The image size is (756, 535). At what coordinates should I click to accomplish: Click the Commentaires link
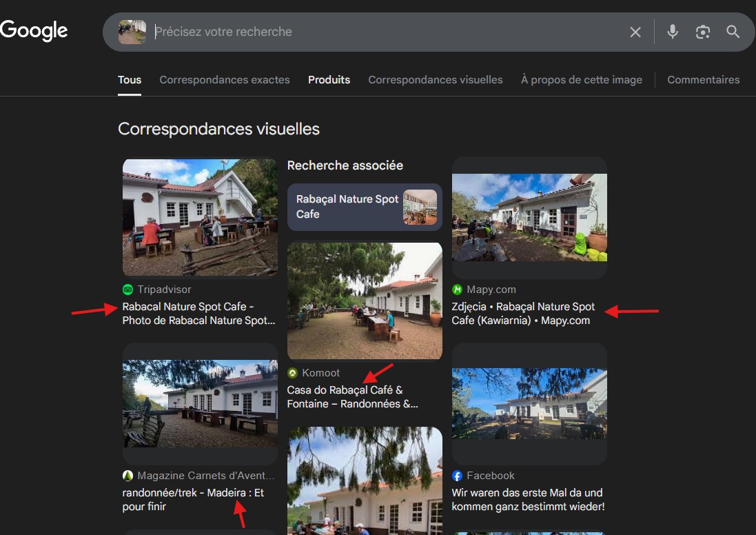pyautogui.click(x=703, y=80)
